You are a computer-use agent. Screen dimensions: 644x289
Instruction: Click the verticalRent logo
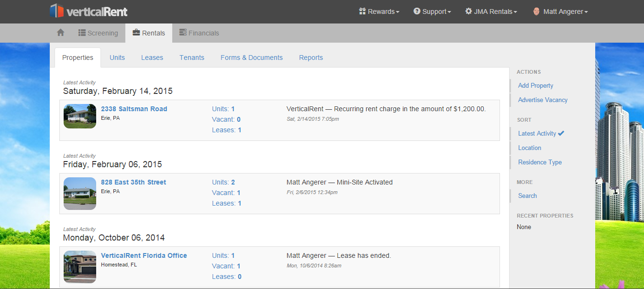(89, 11)
